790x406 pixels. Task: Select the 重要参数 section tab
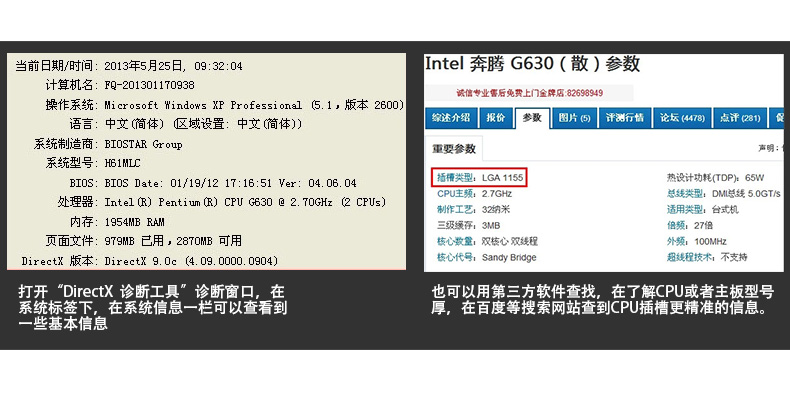[454, 149]
